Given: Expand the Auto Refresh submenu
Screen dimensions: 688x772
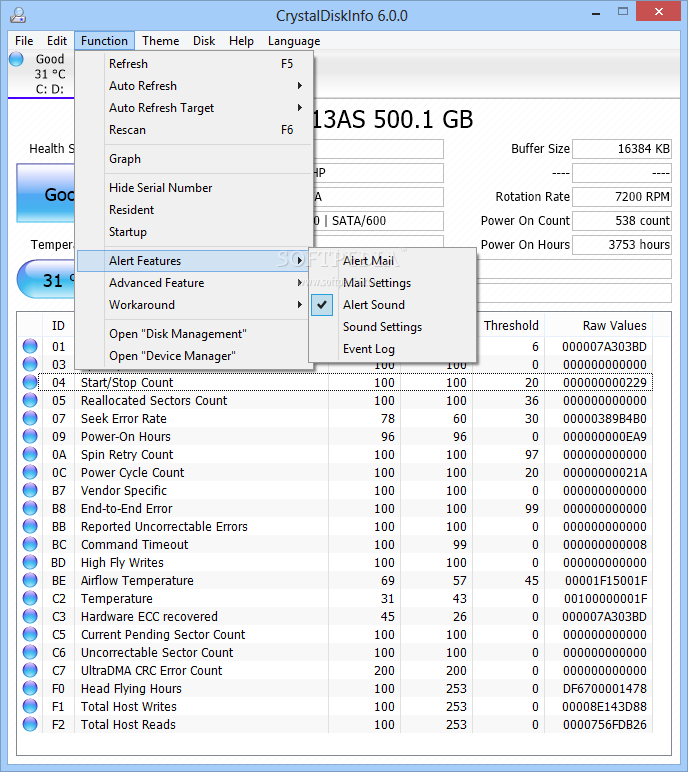Looking at the screenshot, I should coord(195,86).
